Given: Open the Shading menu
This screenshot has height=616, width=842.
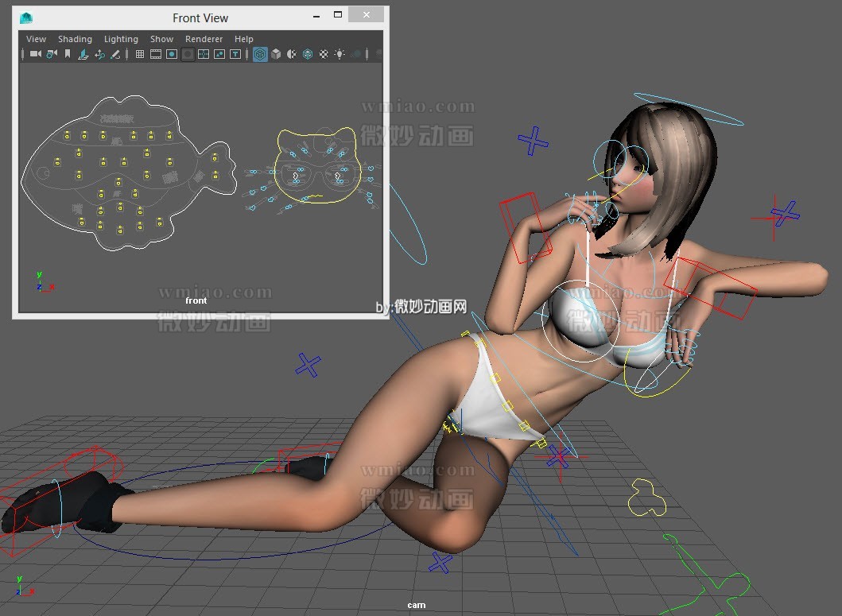Looking at the screenshot, I should tap(75, 38).
